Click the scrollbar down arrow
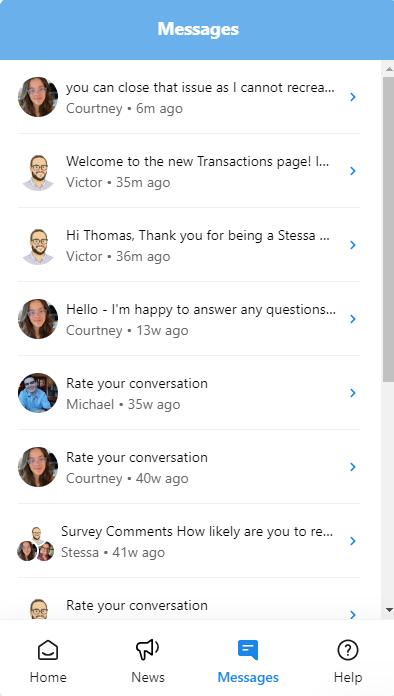Viewport: 394px width, 696px height. [x=389, y=610]
